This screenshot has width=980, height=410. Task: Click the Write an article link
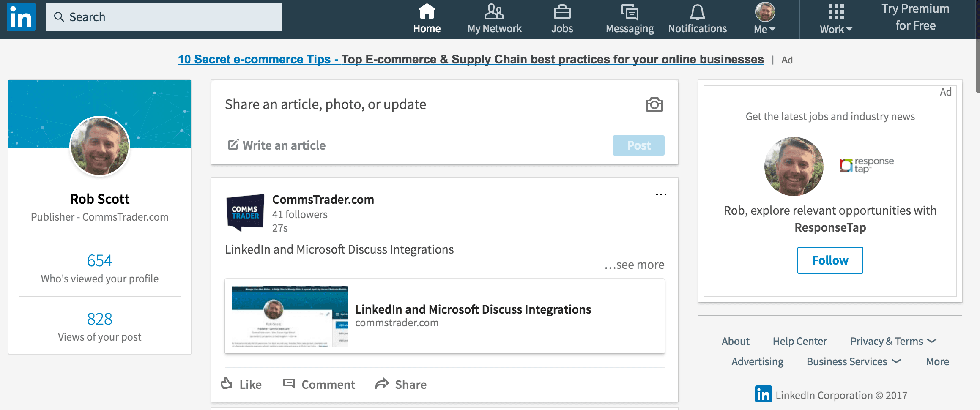pos(277,145)
